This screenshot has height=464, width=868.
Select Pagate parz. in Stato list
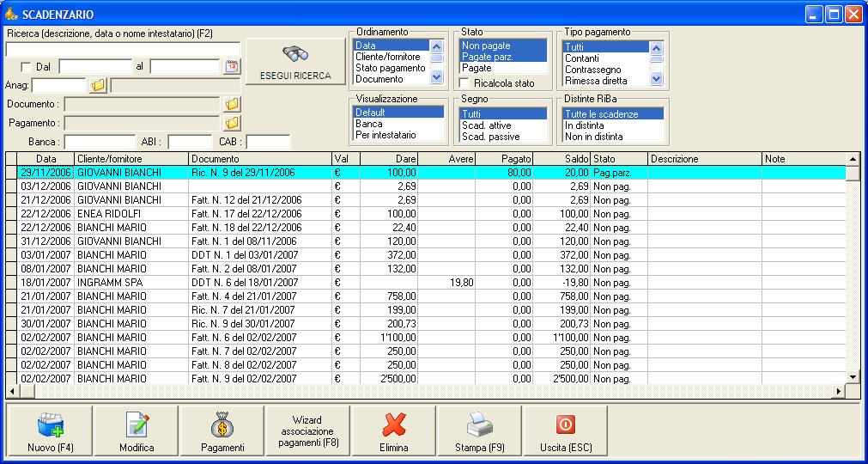pos(503,57)
